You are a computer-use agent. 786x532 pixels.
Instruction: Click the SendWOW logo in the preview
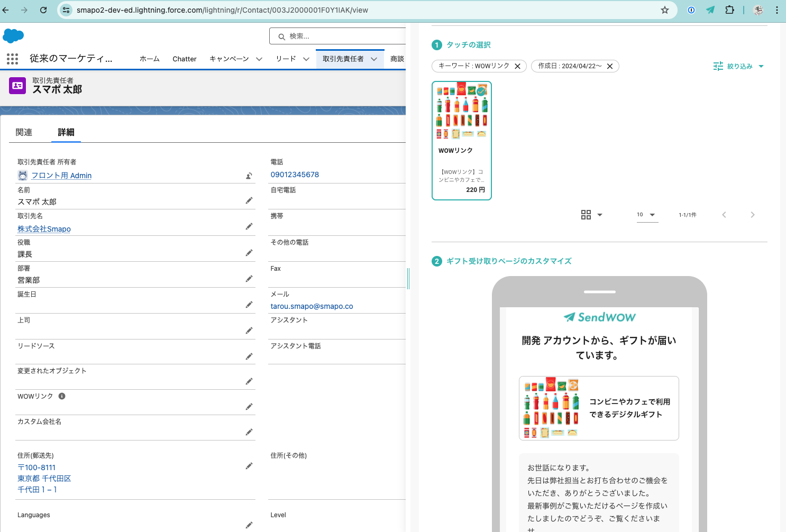(x=599, y=317)
